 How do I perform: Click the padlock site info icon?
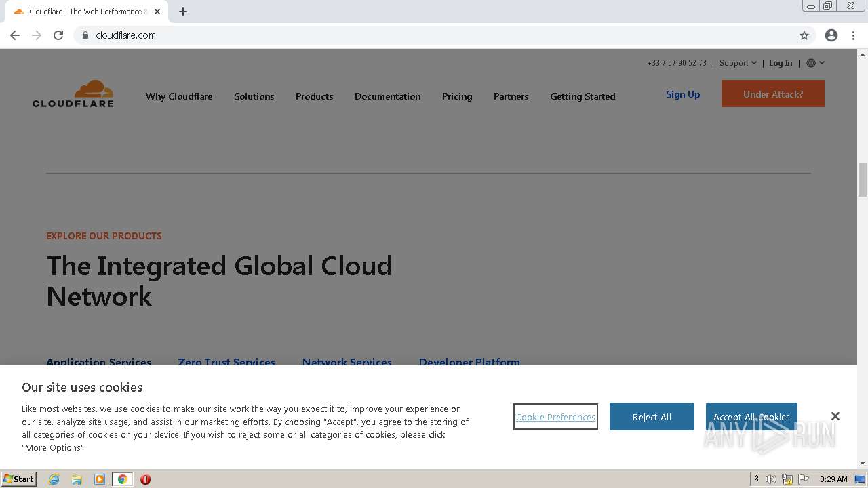pyautogui.click(x=85, y=35)
